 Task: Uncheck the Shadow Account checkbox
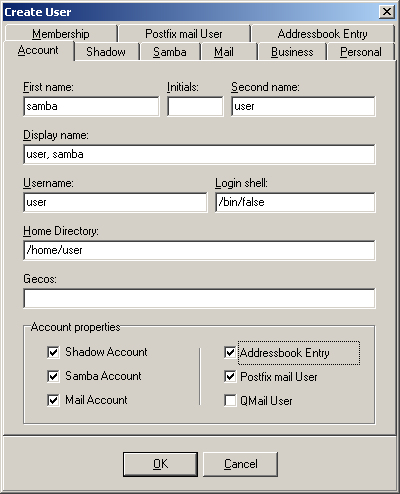point(53,352)
